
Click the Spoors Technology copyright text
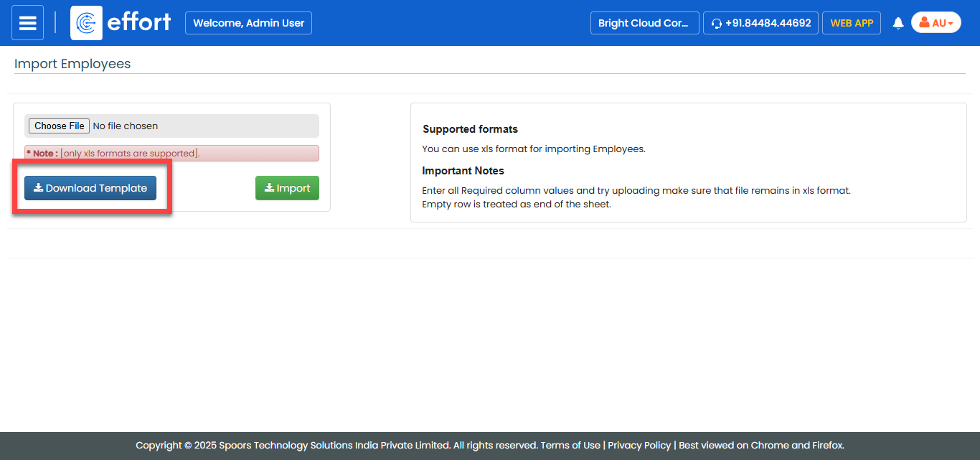coord(336,445)
